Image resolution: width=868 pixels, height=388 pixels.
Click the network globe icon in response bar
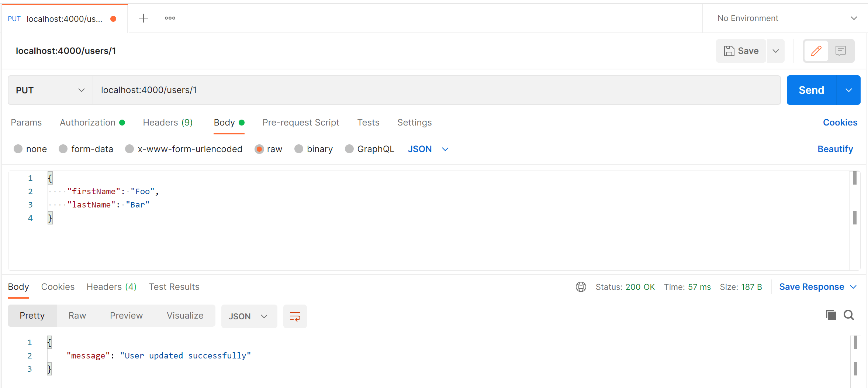[581, 287]
